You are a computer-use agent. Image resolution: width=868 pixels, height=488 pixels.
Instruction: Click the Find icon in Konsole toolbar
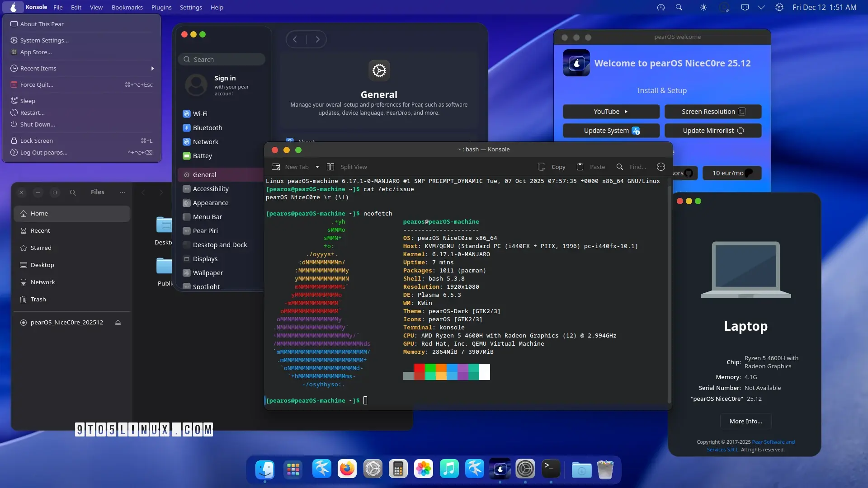click(x=619, y=167)
